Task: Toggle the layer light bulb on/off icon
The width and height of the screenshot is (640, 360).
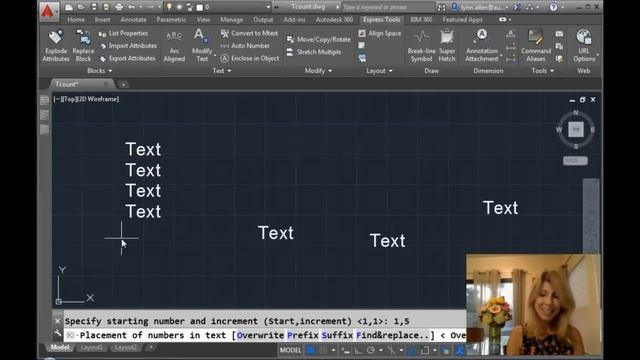Action: click(169, 7)
